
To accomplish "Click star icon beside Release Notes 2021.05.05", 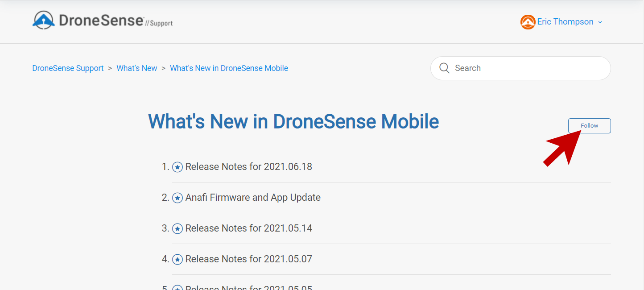I will click(178, 287).
